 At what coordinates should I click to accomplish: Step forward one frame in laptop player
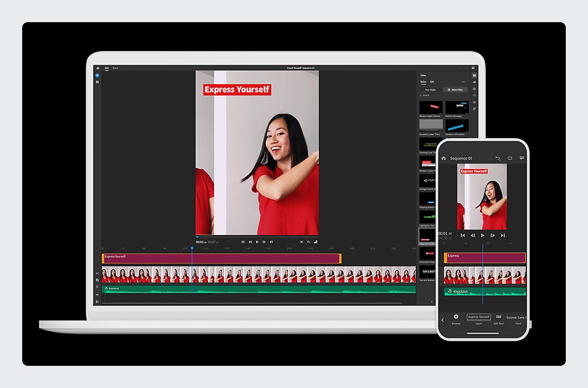(x=265, y=242)
